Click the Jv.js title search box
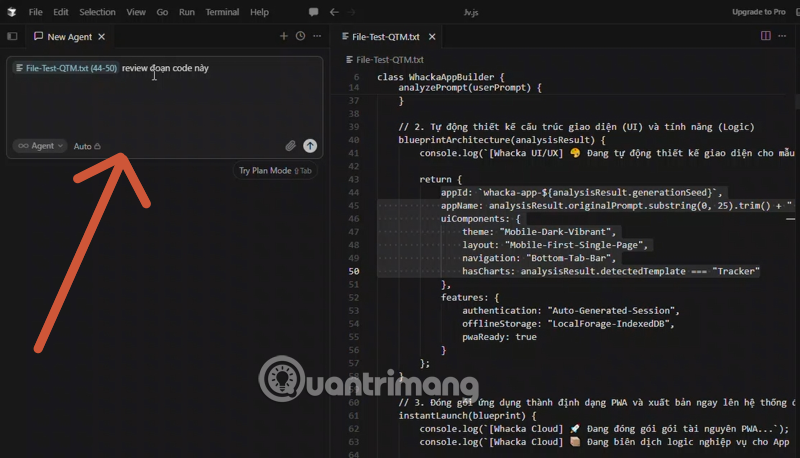The image size is (800, 458). (x=471, y=12)
